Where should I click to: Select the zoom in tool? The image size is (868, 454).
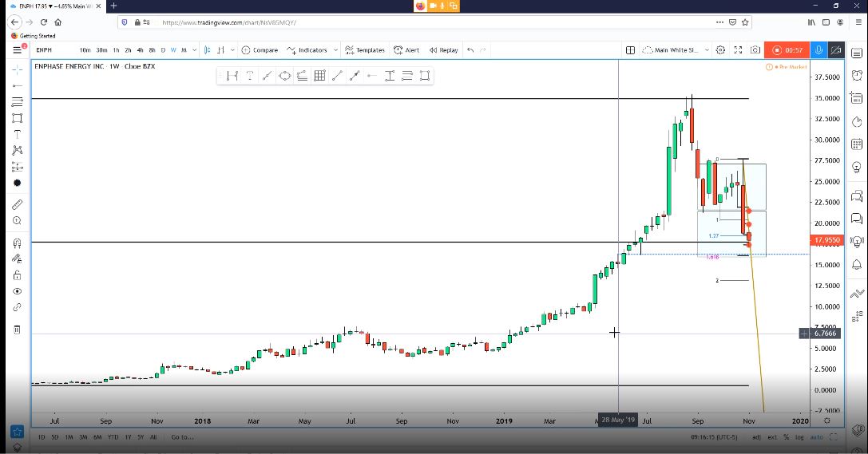coord(17,221)
